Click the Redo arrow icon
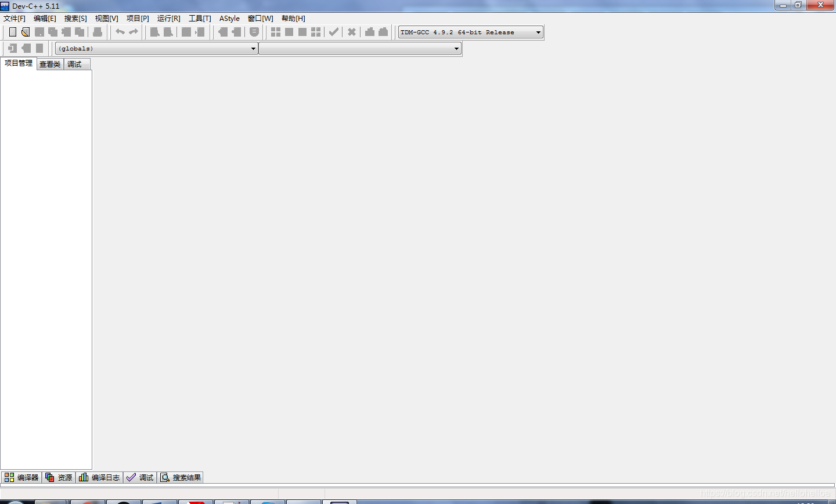 tap(134, 32)
